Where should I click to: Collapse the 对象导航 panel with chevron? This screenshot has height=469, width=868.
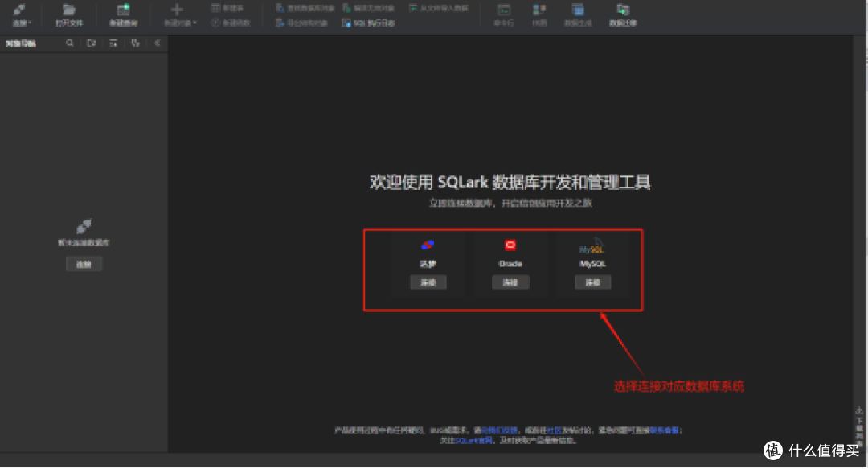(158, 43)
